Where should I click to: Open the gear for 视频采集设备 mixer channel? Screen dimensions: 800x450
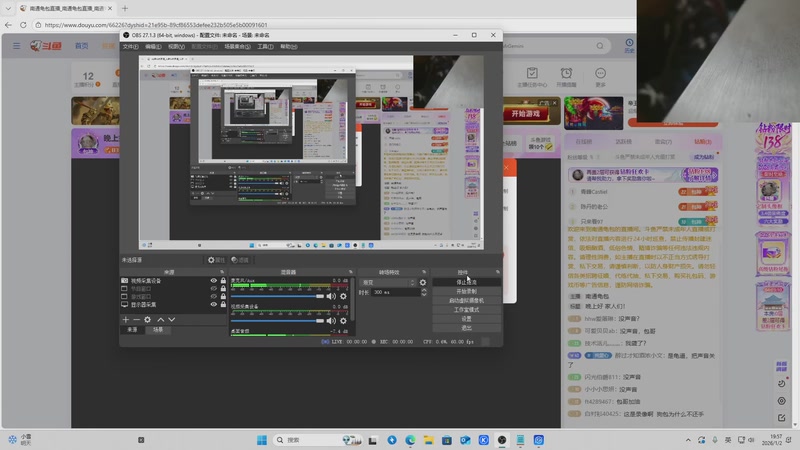click(343, 321)
